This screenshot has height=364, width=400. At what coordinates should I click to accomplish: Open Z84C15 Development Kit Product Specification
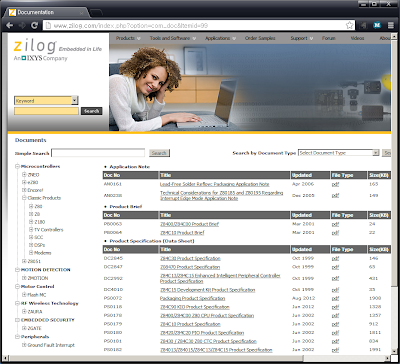(207, 290)
